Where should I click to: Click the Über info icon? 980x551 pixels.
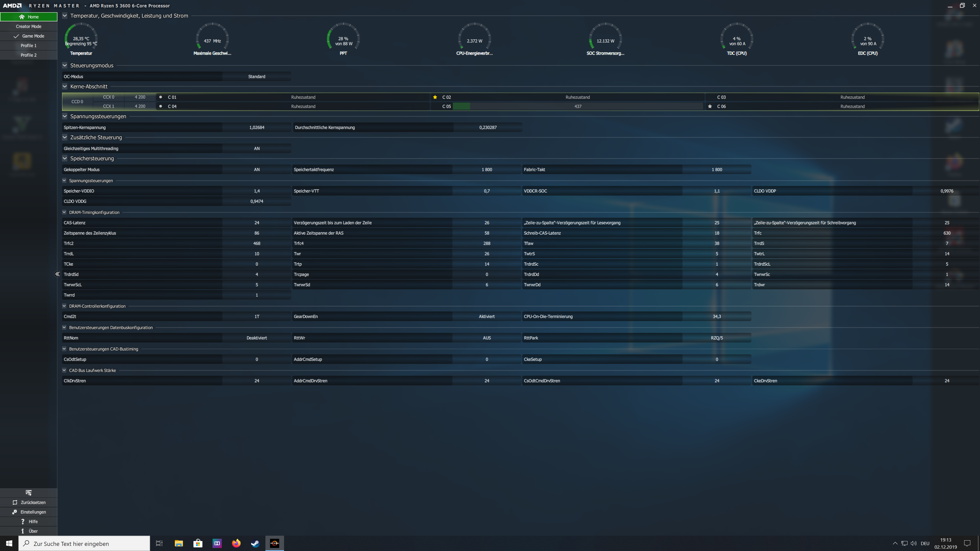pyautogui.click(x=23, y=531)
